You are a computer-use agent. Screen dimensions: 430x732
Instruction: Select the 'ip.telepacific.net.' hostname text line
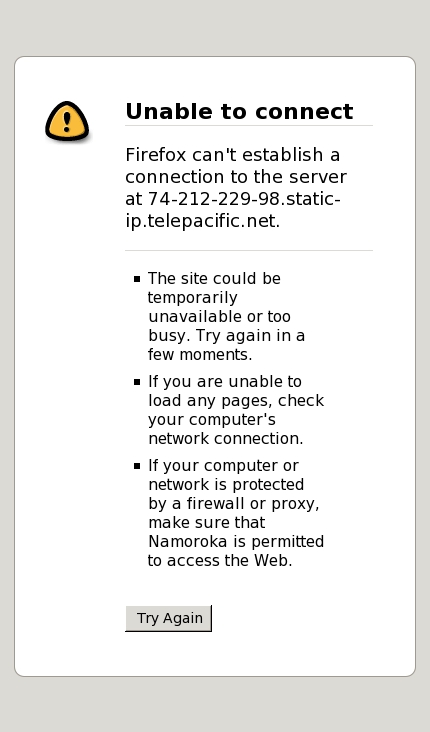click(203, 221)
